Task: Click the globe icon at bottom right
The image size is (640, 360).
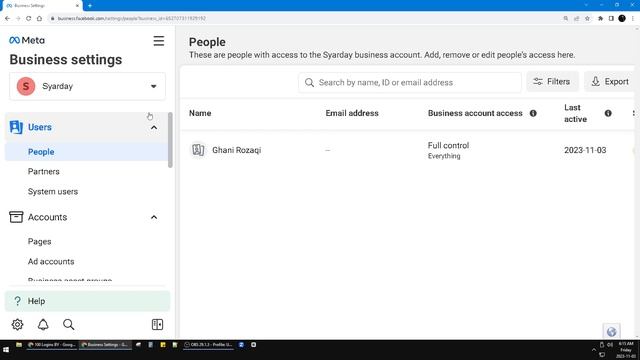Action: (x=611, y=331)
